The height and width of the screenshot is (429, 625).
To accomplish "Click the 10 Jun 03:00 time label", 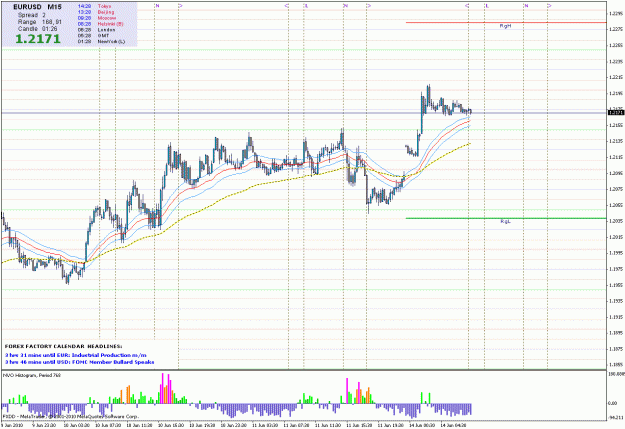I will pyautogui.click(x=76, y=425).
